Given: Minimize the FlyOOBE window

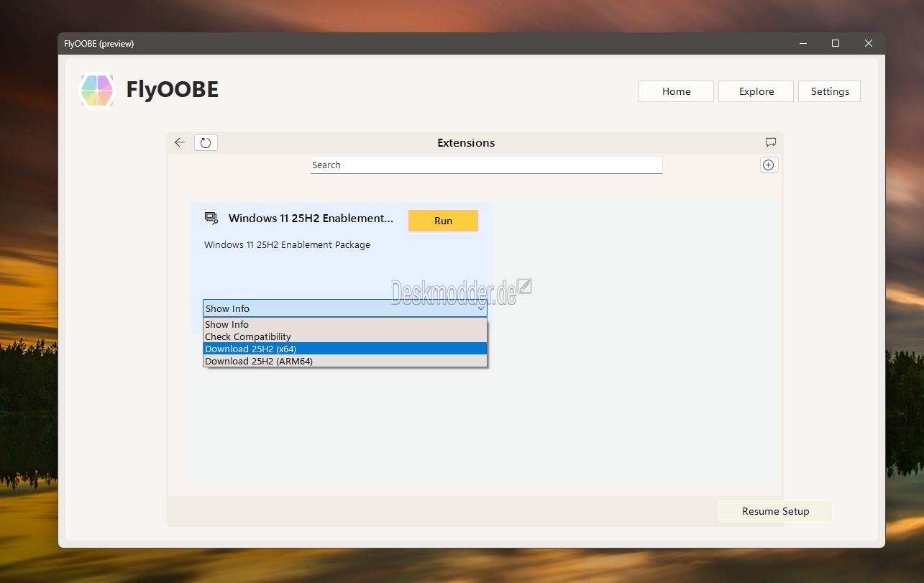Looking at the screenshot, I should [x=802, y=43].
